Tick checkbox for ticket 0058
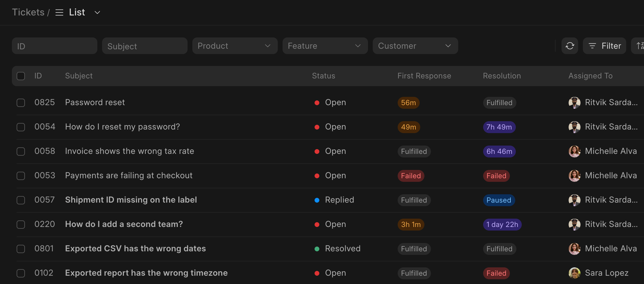 [x=21, y=152]
